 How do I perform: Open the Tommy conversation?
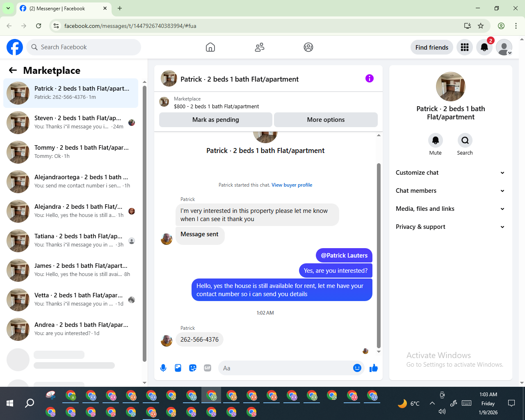pyautogui.click(x=71, y=152)
